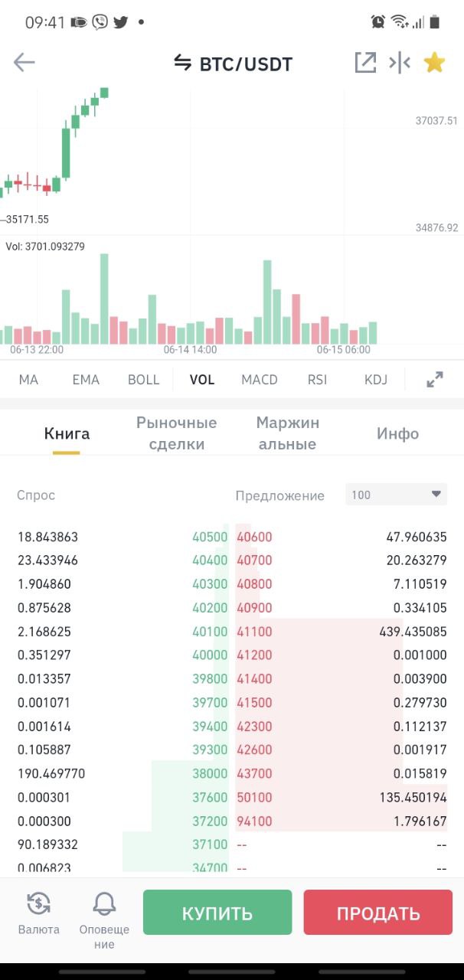Screen dimensions: 464x980
Task: Switch to Рыночные сделки tab
Action: [x=176, y=433]
